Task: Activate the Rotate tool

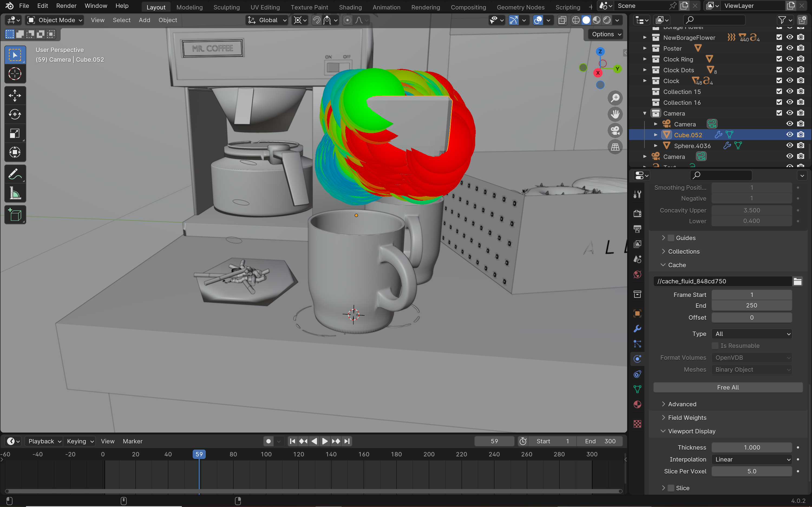Action: click(x=15, y=114)
